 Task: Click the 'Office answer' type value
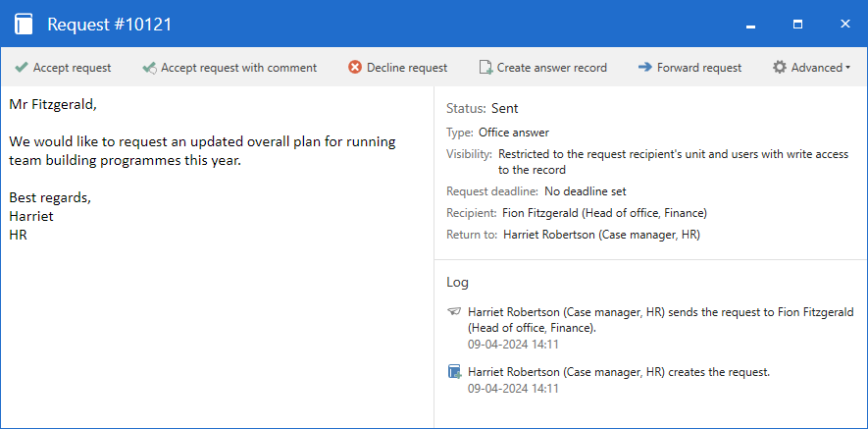click(514, 133)
